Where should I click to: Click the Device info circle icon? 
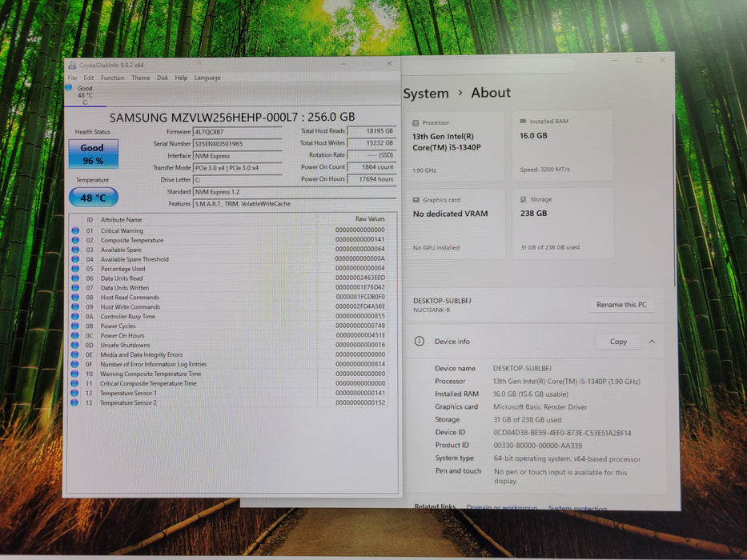pyautogui.click(x=420, y=341)
